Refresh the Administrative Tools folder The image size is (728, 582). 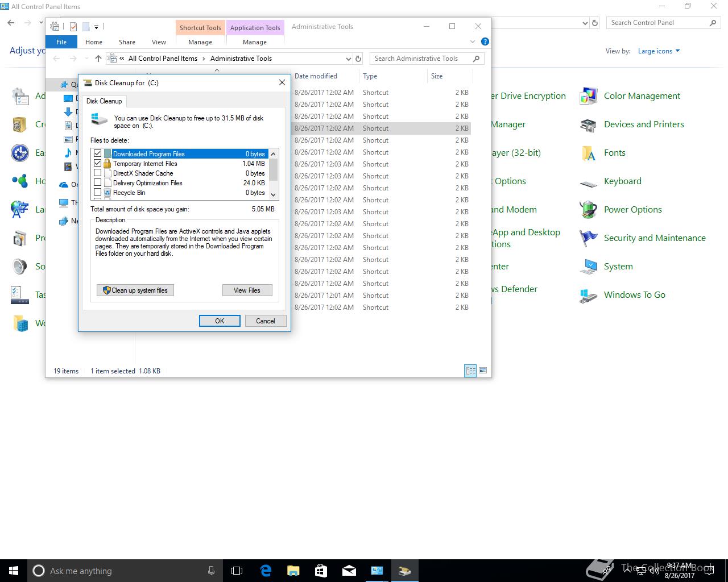(358, 59)
